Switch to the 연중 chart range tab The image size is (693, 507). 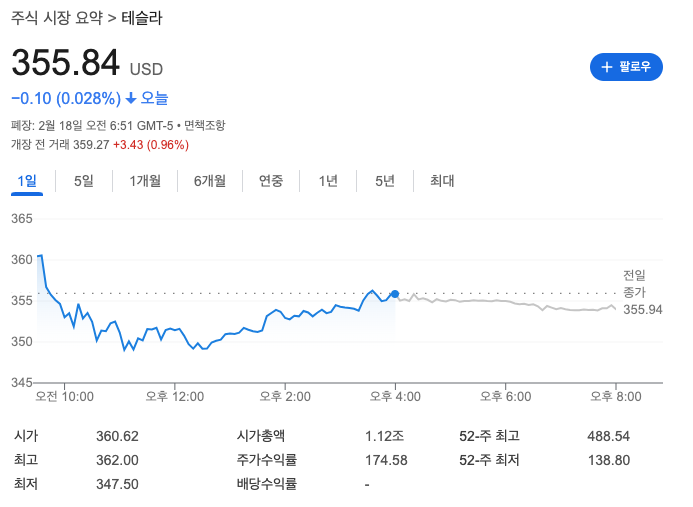[x=270, y=181]
